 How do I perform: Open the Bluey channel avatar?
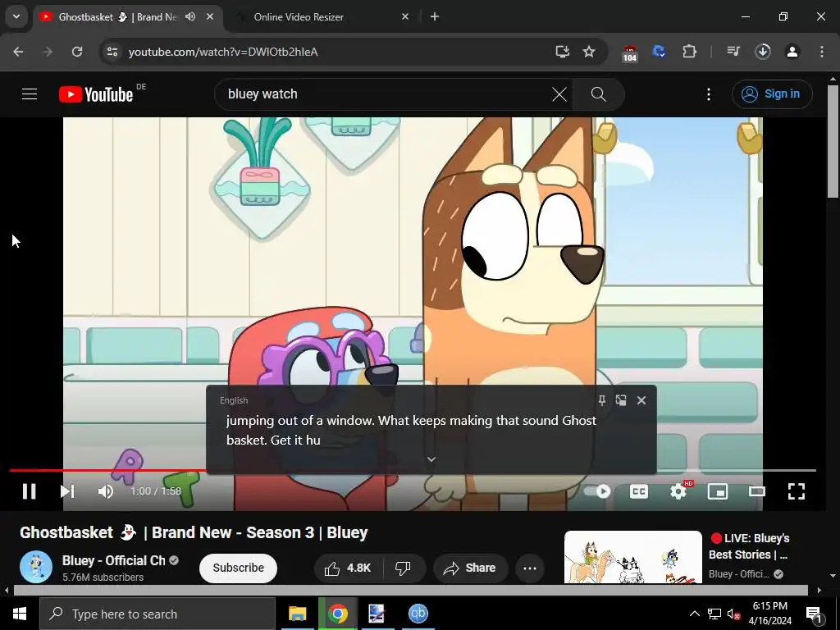coord(36,567)
